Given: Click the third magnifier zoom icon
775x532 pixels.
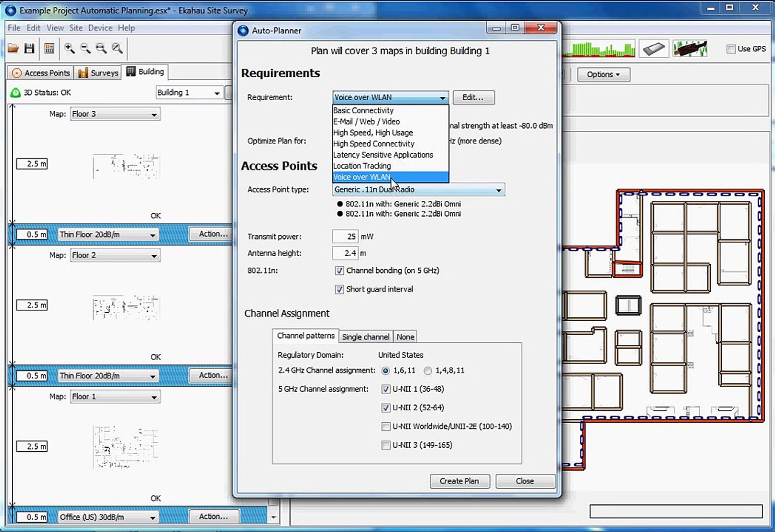Looking at the screenshot, I should tap(101, 48).
